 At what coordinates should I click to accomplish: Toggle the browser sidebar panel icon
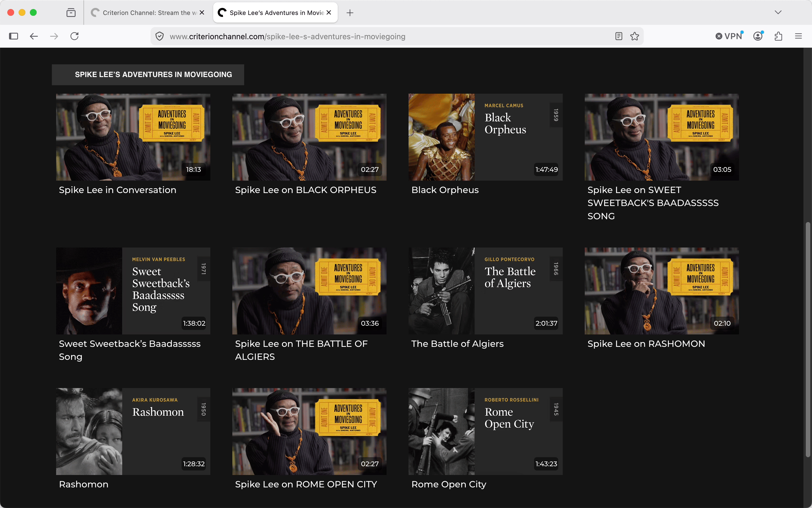point(14,36)
